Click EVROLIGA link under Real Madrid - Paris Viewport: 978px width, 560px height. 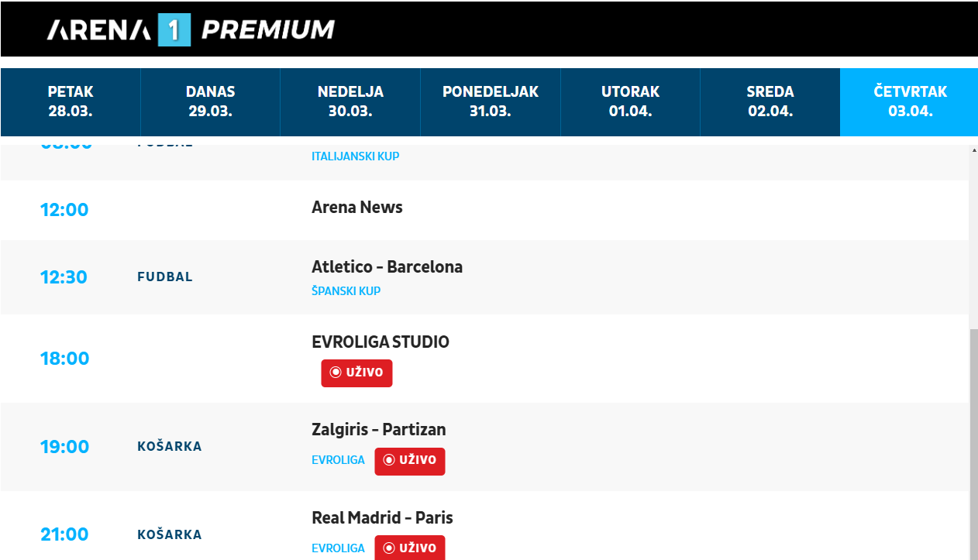(x=338, y=548)
